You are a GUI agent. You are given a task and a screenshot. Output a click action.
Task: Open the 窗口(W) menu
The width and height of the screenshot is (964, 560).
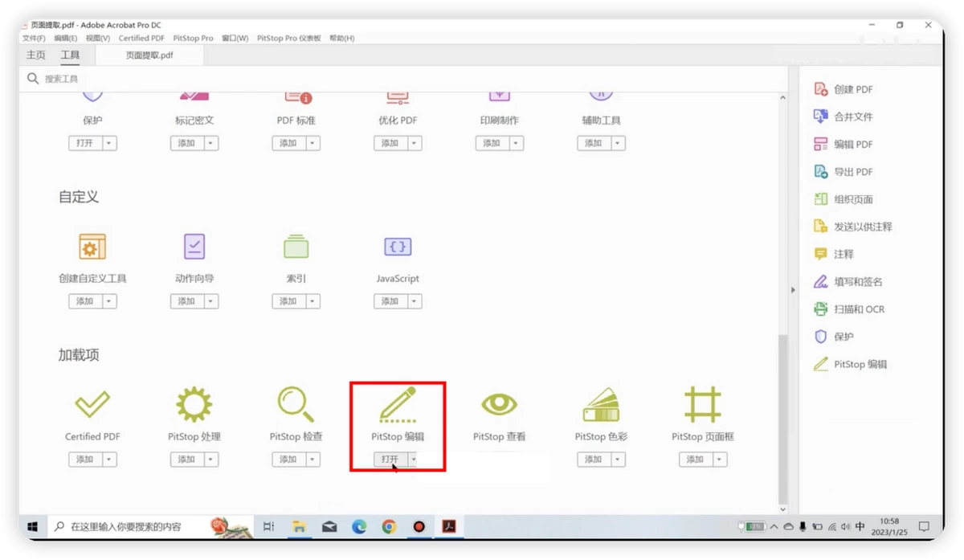[x=235, y=38]
